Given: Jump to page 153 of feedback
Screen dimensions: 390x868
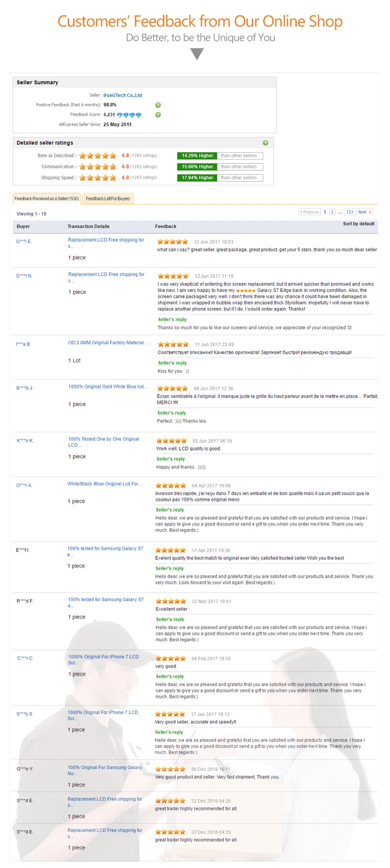Looking at the screenshot, I should [x=350, y=212].
